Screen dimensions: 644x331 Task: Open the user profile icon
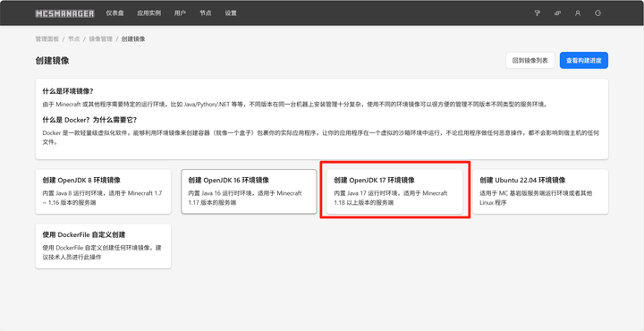coord(578,13)
